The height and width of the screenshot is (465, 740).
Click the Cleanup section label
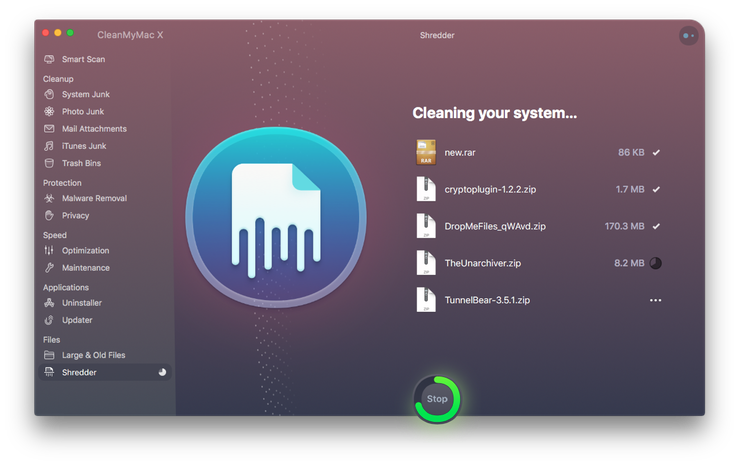tap(58, 79)
